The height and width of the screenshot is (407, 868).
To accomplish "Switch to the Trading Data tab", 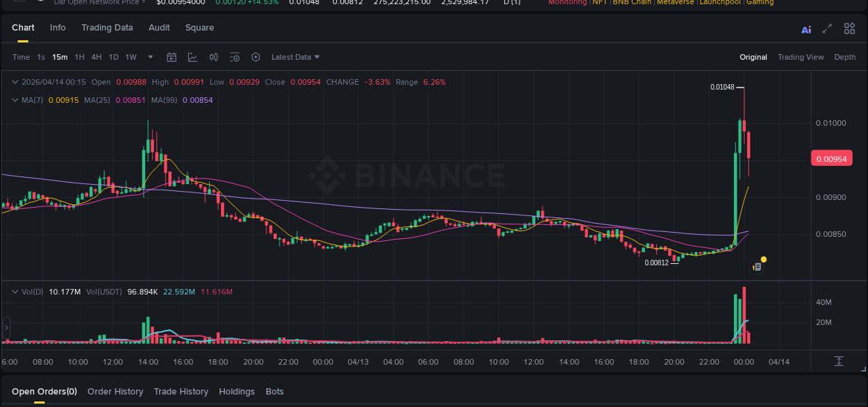I will (107, 28).
